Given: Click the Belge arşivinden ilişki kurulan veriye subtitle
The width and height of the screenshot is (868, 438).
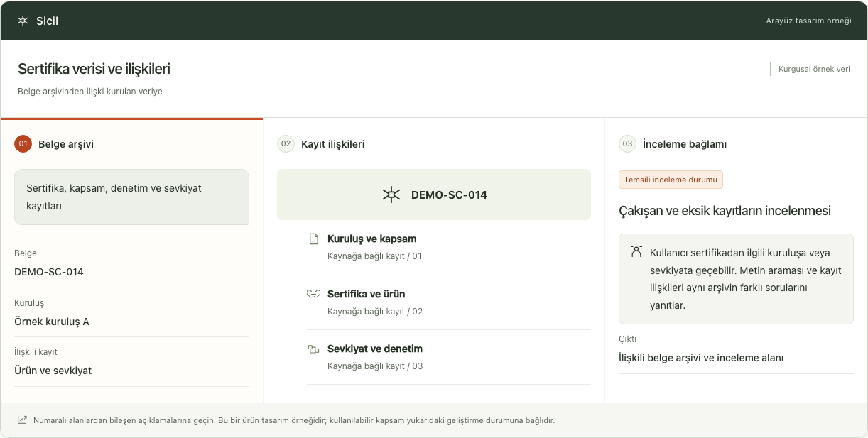Looking at the screenshot, I should tap(90, 92).
